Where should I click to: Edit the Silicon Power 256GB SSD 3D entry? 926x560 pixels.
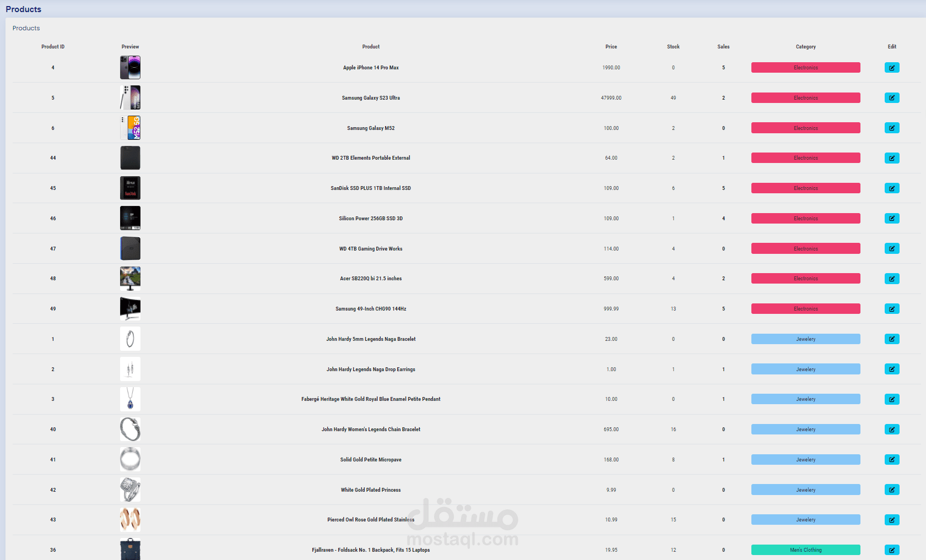(x=892, y=219)
